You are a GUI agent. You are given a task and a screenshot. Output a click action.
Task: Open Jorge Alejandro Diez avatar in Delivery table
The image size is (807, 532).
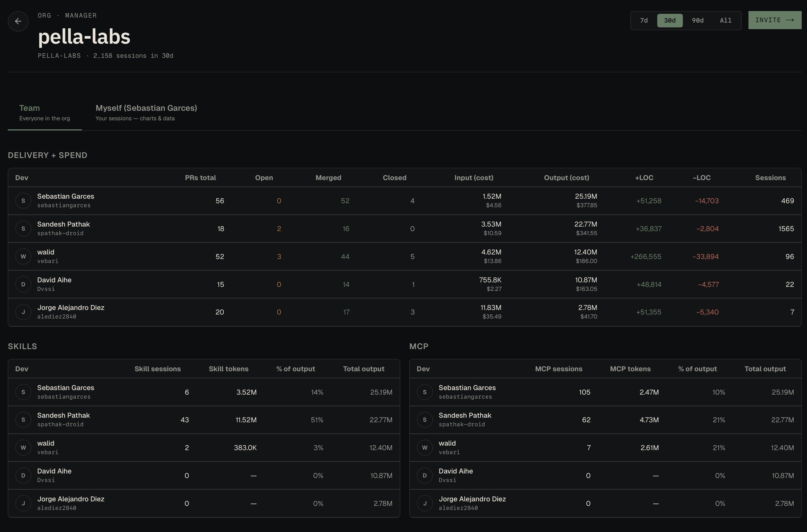[23, 312]
